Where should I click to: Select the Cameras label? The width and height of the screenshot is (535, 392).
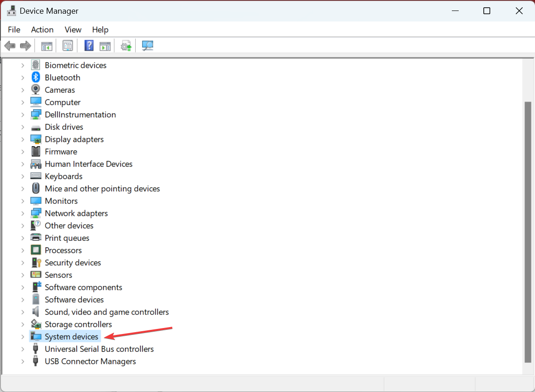pos(60,90)
